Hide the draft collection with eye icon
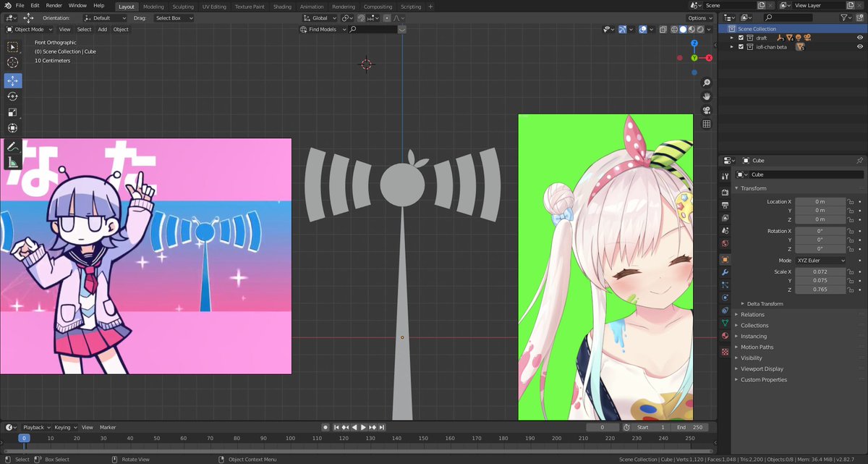Viewport: 868px width, 464px height. [859, 38]
